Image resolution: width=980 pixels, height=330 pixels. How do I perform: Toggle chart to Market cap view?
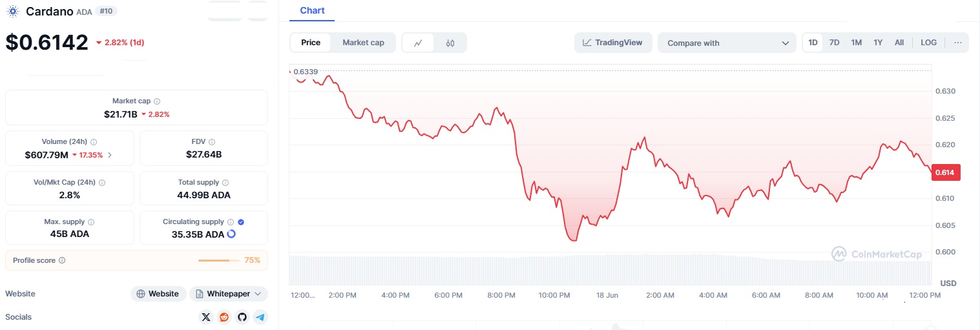click(363, 43)
